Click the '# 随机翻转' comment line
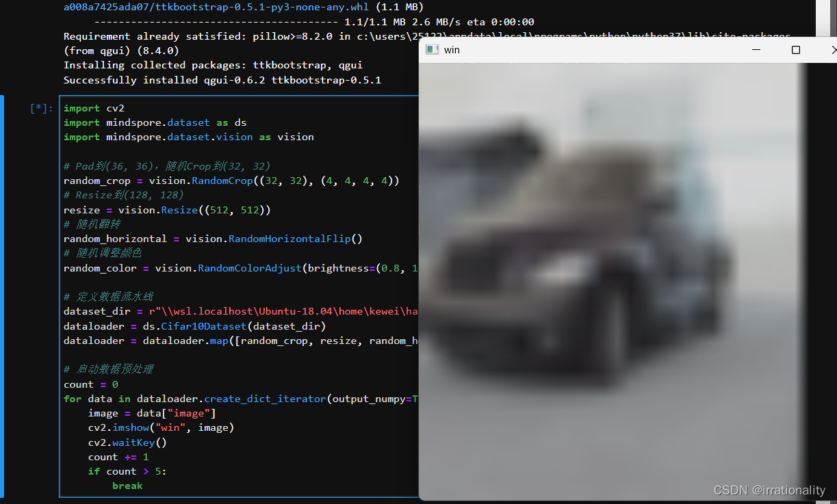Image resolution: width=837 pixels, height=504 pixels. (91, 224)
